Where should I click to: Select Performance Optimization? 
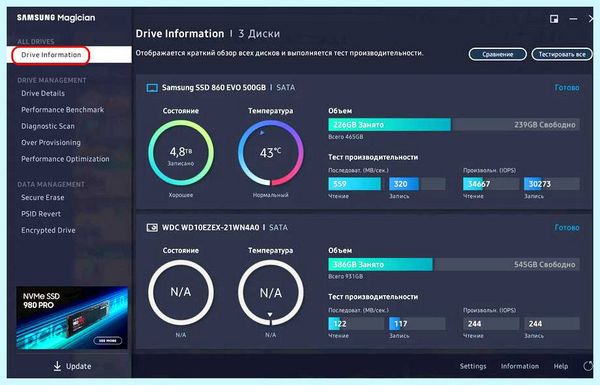pos(65,159)
